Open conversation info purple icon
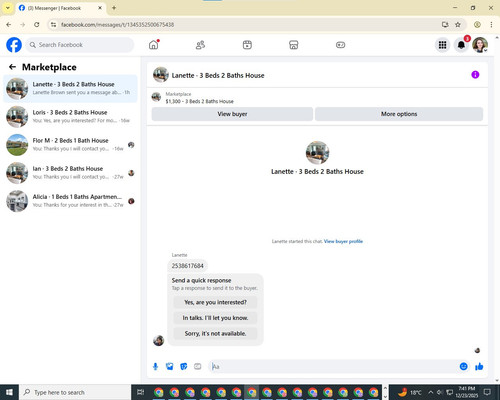 pos(475,75)
